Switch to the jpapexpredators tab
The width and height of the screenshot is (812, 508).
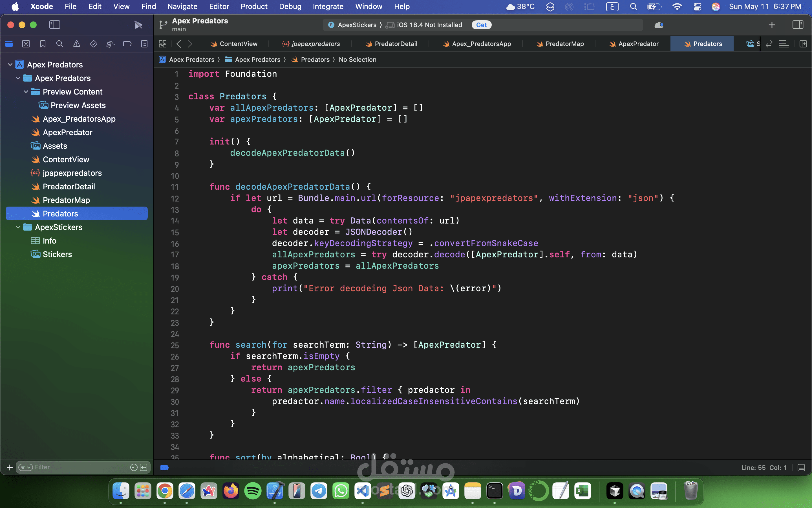pos(311,44)
